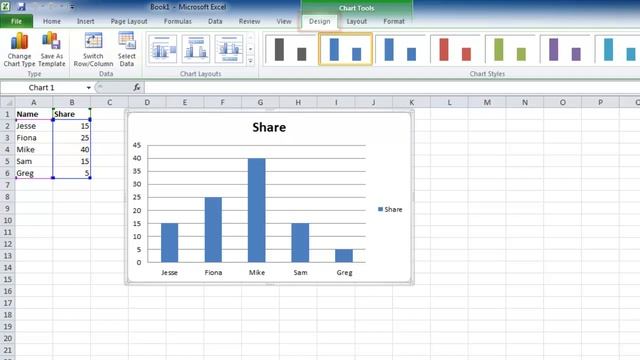This screenshot has height=360, width=640.
Task: Open the Name Box dropdown arrow
Action: coord(89,88)
